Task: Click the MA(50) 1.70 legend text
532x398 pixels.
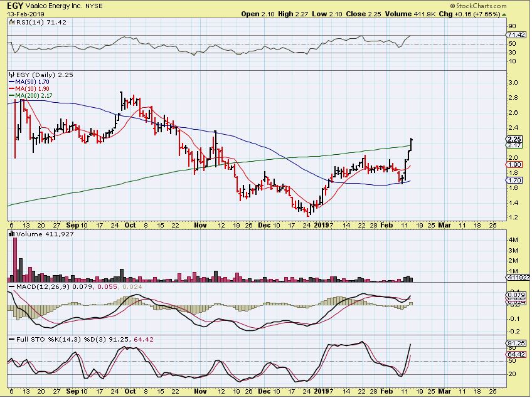Action: [32, 82]
